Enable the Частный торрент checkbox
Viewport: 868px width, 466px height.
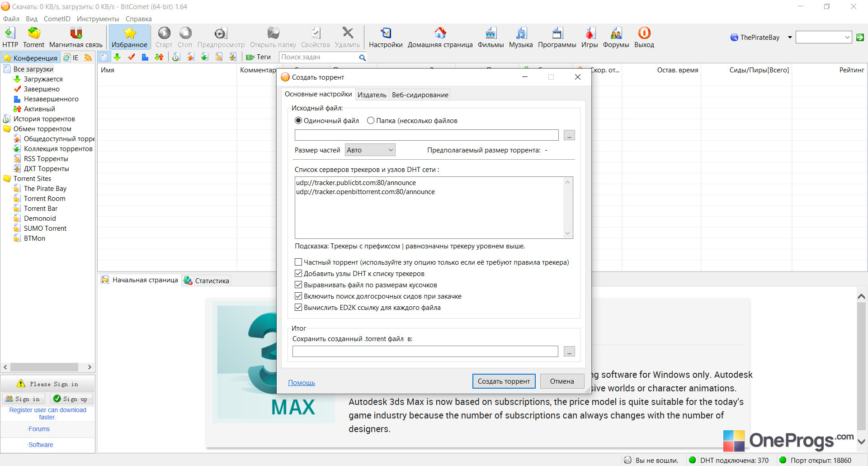click(x=298, y=262)
